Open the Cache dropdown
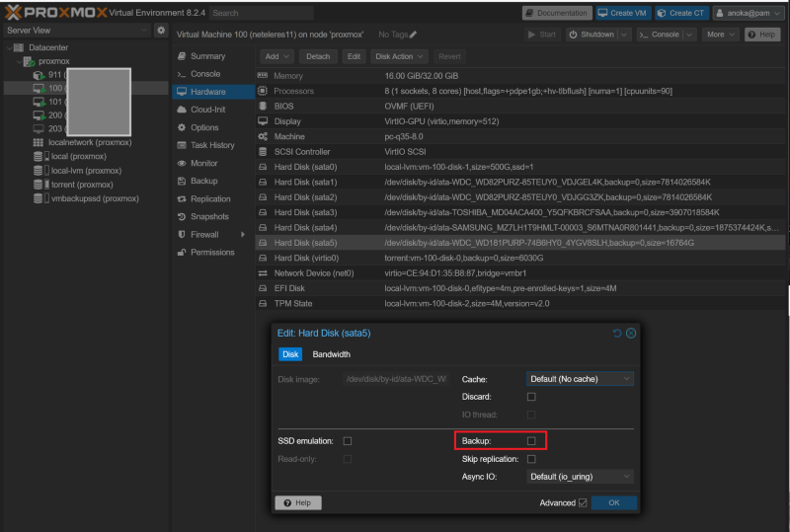This screenshot has width=790, height=532. tap(580, 379)
